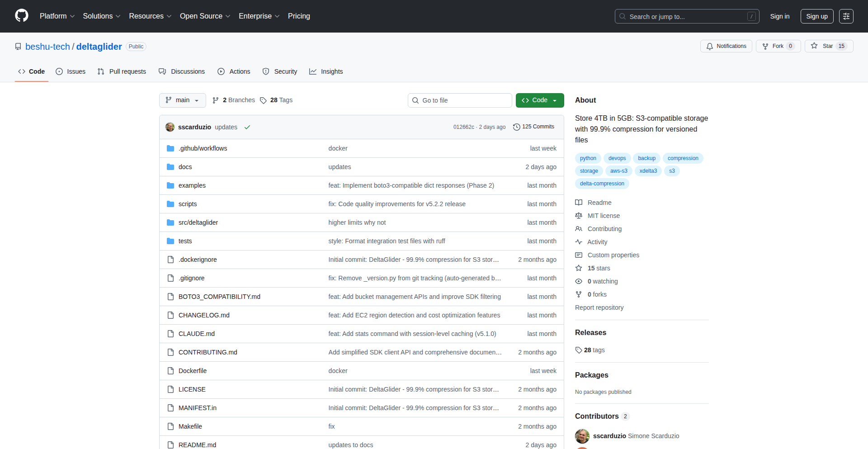Image resolution: width=868 pixels, height=449 pixels.
Task: View the 2 Branches link
Action: (234, 100)
